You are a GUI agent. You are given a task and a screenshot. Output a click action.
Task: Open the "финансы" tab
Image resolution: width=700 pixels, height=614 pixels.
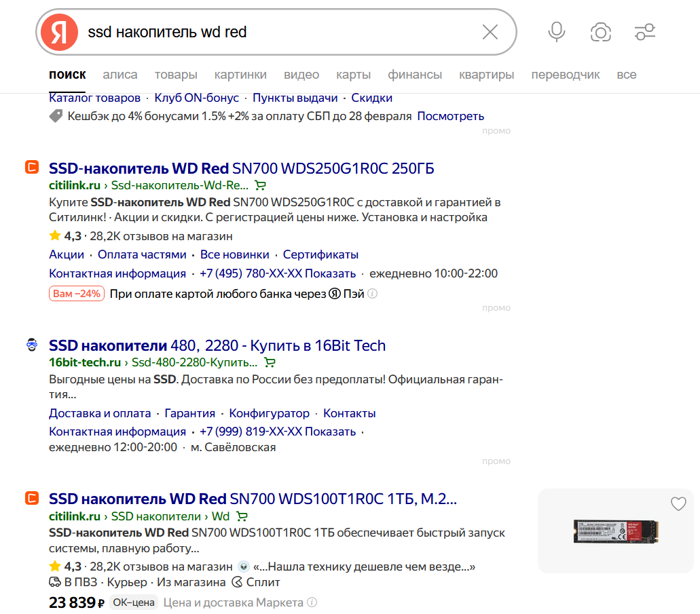click(415, 75)
